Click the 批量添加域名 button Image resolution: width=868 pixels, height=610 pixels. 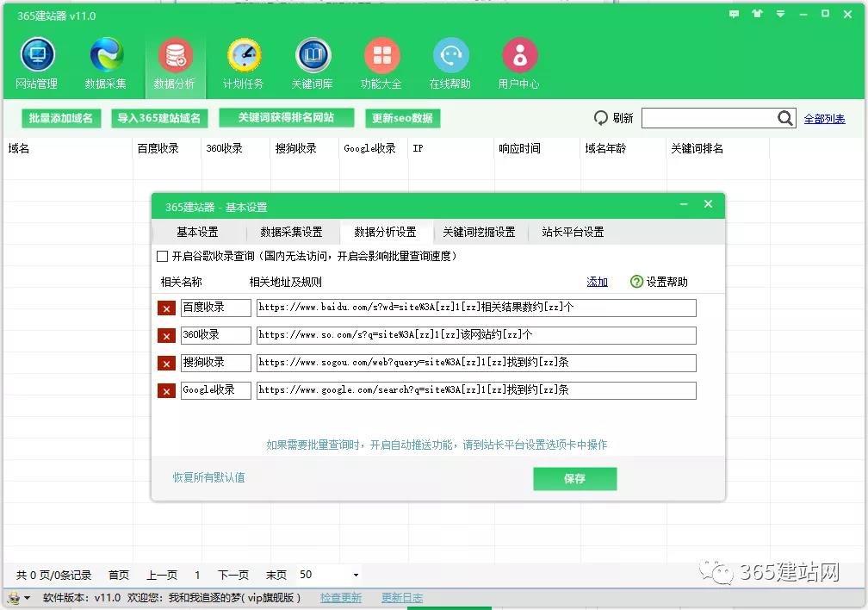61,118
